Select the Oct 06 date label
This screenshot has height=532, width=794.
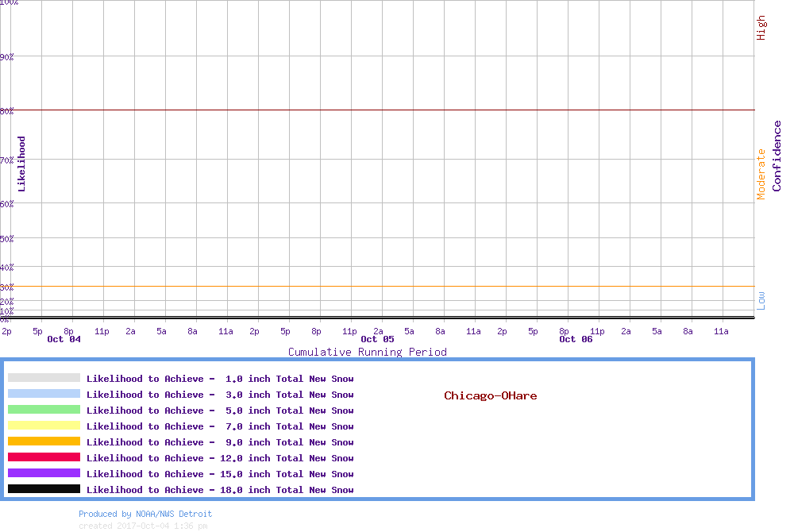click(576, 339)
